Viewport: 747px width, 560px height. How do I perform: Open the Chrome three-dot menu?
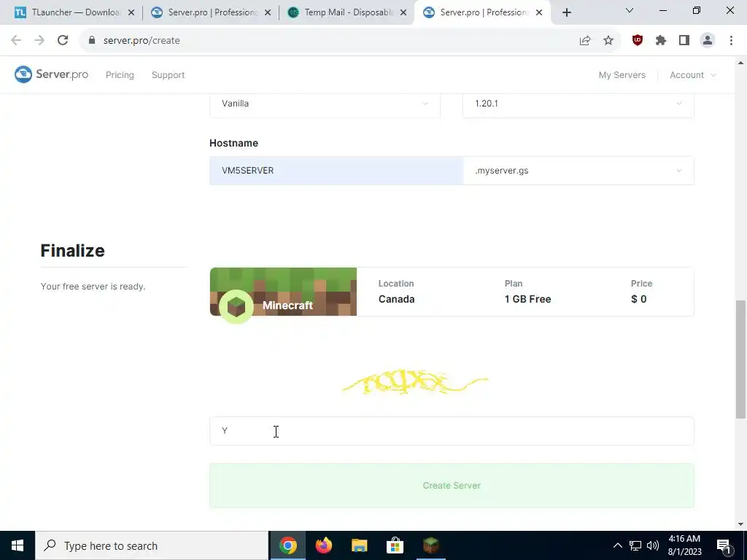pyautogui.click(x=731, y=41)
